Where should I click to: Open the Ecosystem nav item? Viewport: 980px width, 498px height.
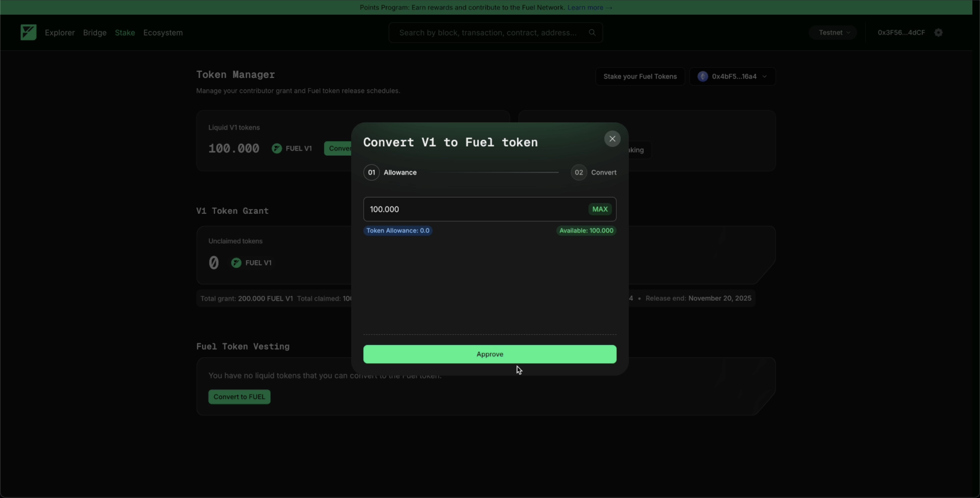(x=163, y=32)
